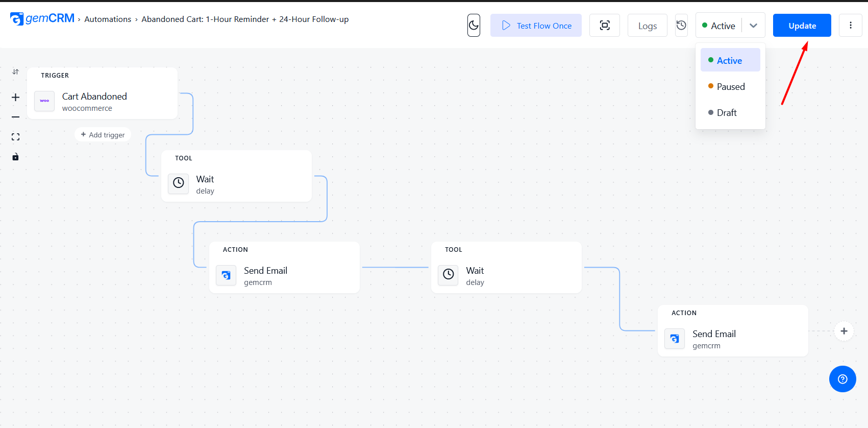This screenshot has height=428, width=868.
Task: Open the help question mark button
Action: point(842,379)
